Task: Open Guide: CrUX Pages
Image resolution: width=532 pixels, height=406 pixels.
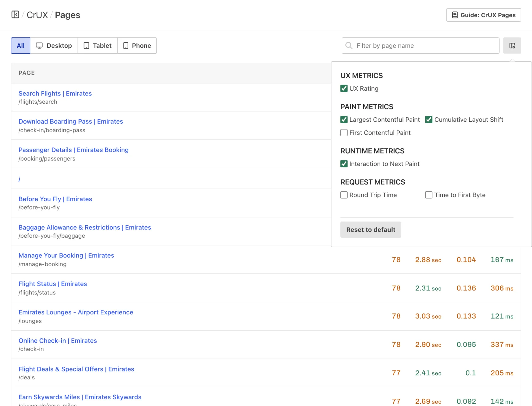Action: point(484,15)
